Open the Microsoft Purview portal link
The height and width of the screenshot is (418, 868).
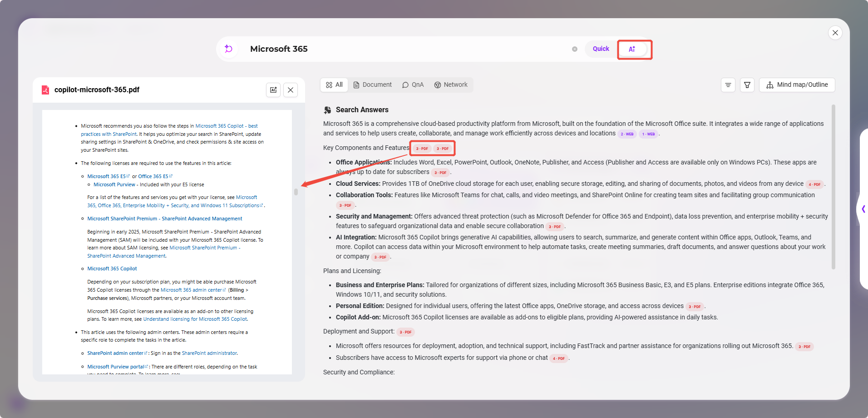click(x=117, y=367)
